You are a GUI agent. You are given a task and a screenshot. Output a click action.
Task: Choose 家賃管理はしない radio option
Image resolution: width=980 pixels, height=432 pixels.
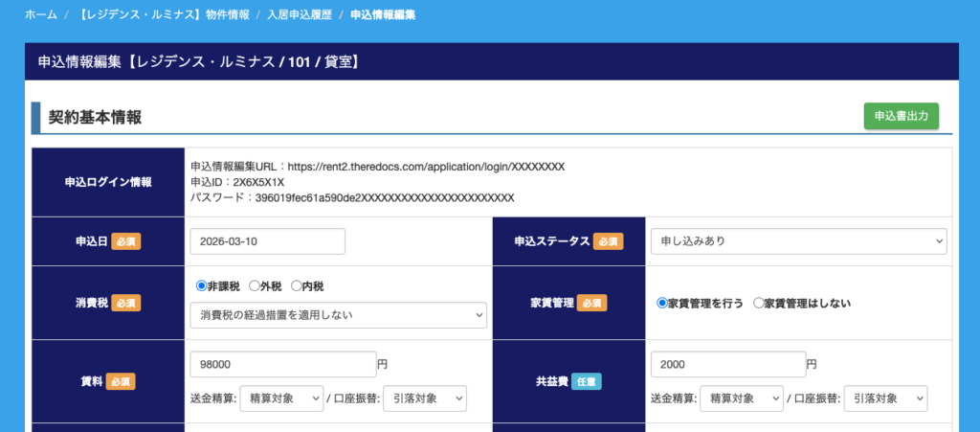759,303
